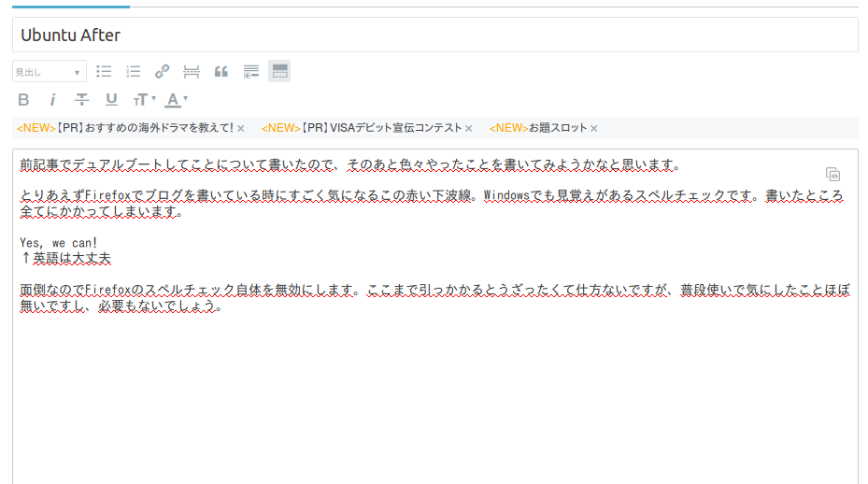Click the paragraph starting with とりあえずFirefox
The width and height of the screenshot is (868, 484).
tap(432, 204)
